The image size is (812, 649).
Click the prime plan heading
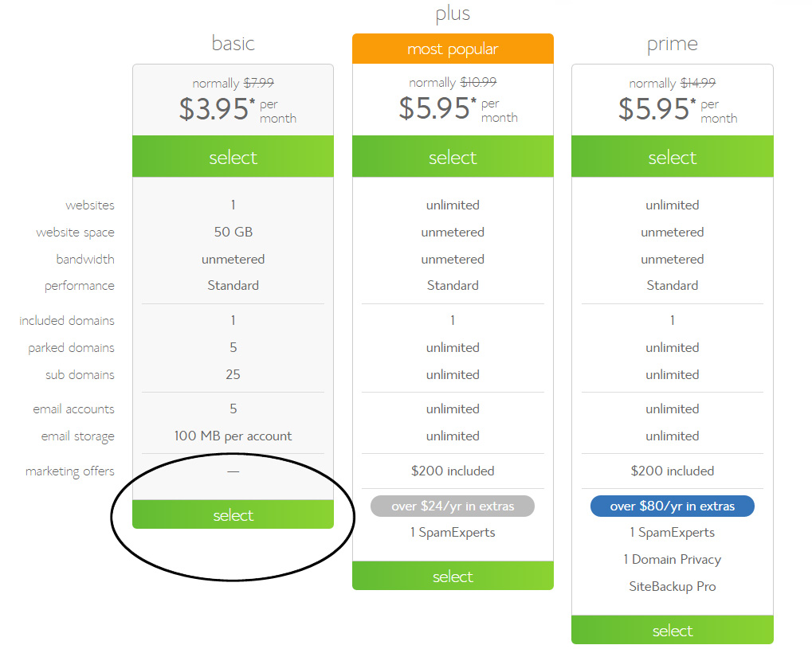coord(673,44)
